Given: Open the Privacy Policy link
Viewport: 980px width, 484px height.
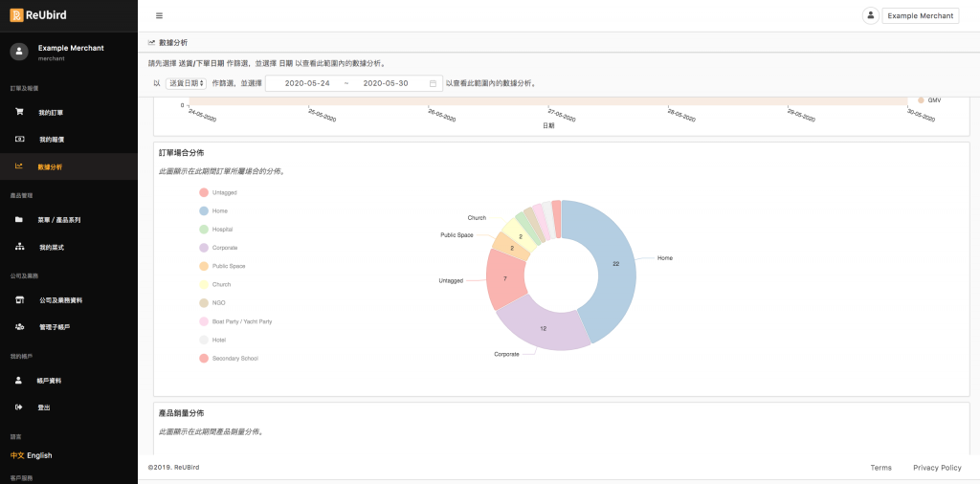Looking at the screenshot, I should [937, 468].
